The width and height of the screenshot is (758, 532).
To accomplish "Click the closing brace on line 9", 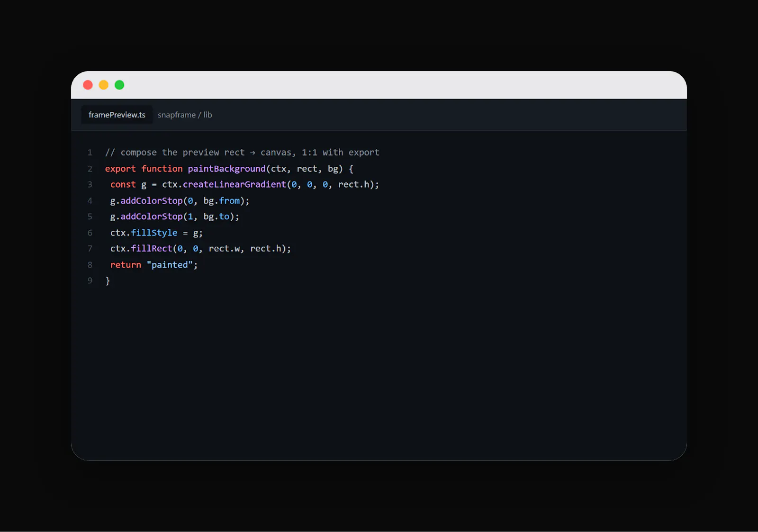I will point(108,281).
